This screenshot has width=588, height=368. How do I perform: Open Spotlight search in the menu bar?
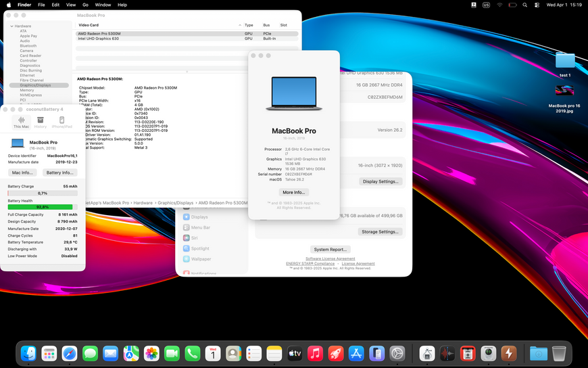[x=525, y=5]
